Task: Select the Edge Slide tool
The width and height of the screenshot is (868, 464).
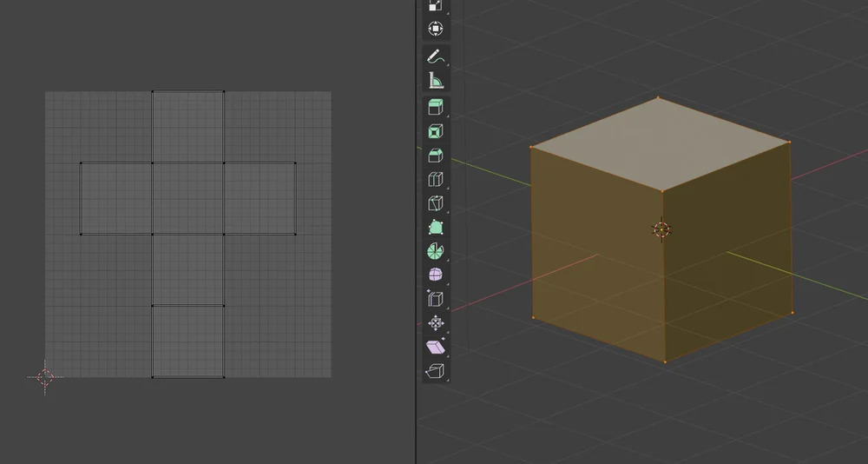Action: pos(436,299)
